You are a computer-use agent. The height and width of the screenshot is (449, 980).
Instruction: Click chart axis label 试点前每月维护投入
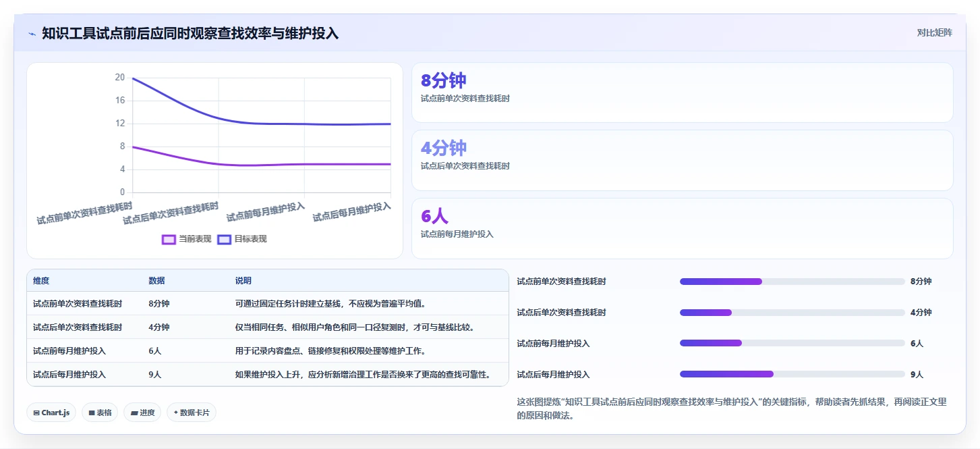266,212
